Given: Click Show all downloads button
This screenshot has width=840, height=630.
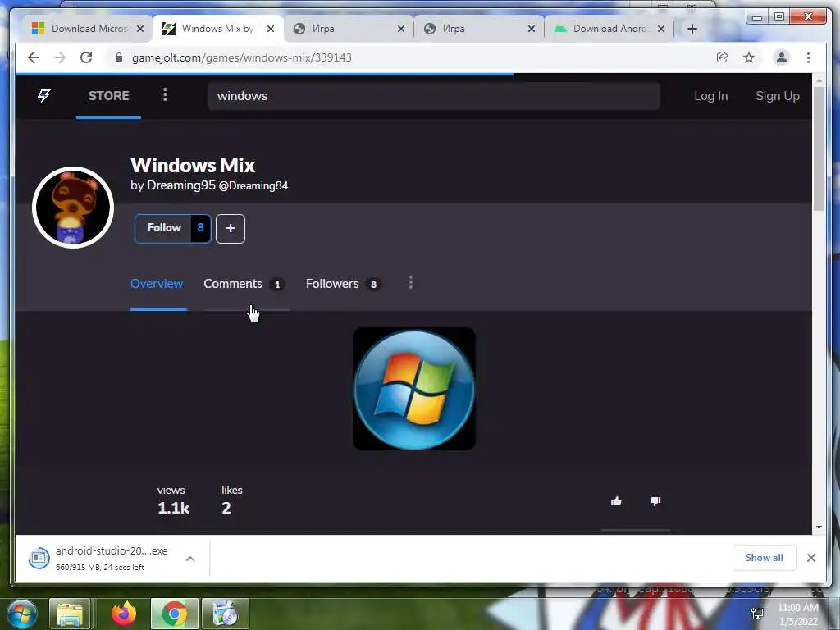Looking at the screenshot, I should click(x=764, y=558).
